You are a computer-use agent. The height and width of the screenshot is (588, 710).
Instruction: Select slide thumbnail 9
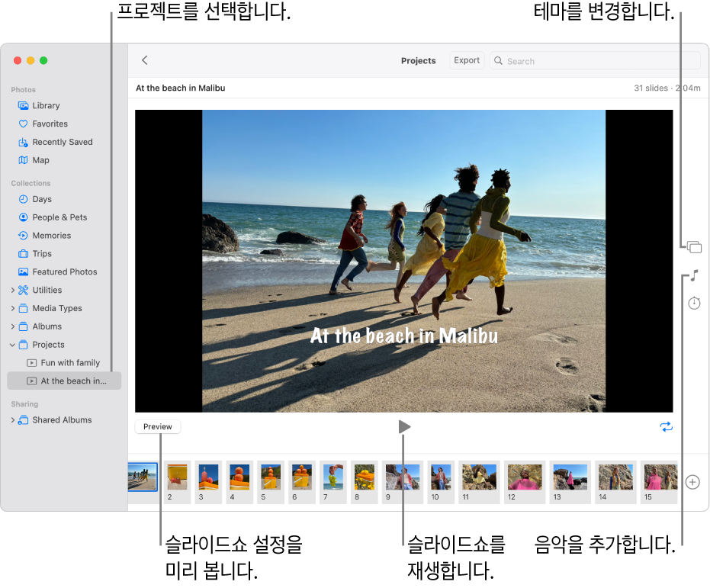point(403,482)
